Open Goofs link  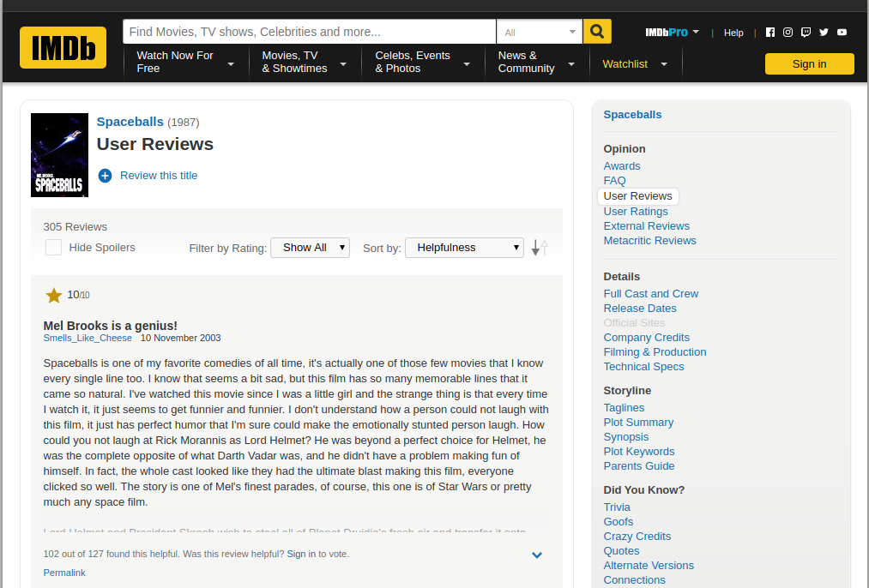coord(619,522)
